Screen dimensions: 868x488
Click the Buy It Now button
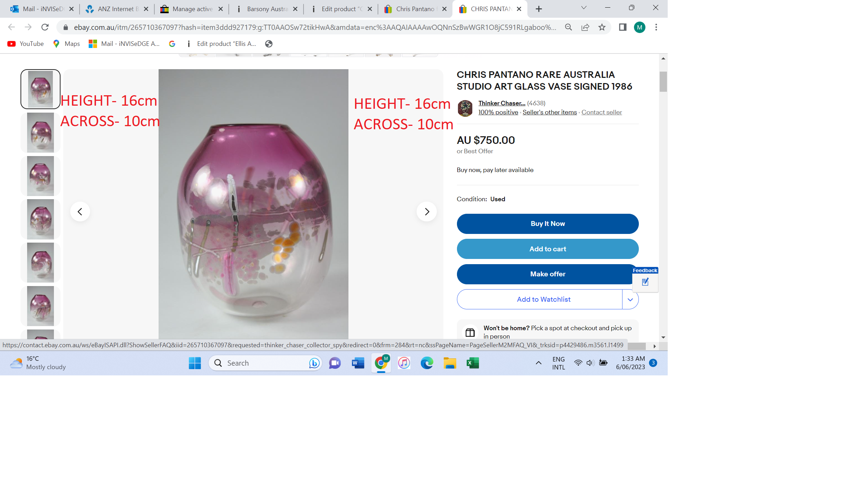[x=548, y=224]
